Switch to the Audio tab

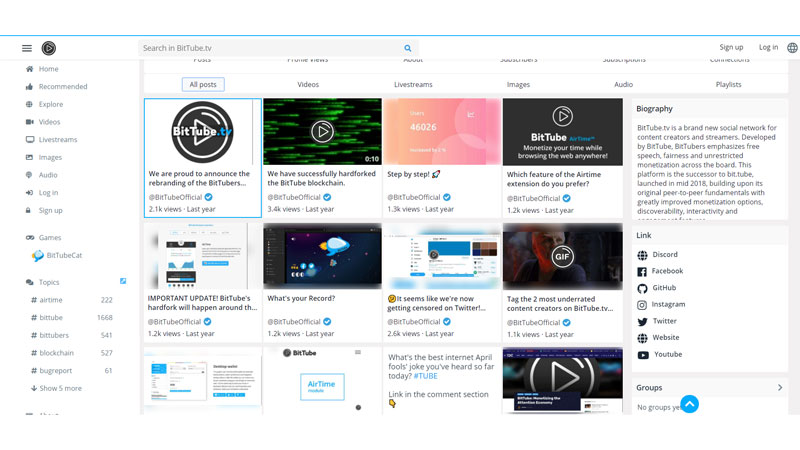tap(623, 85)
